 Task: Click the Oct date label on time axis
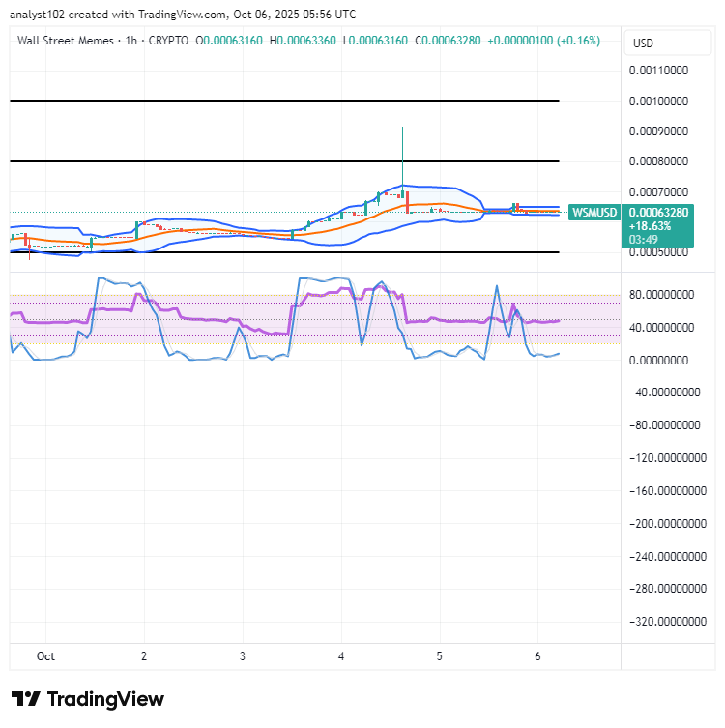45,656
